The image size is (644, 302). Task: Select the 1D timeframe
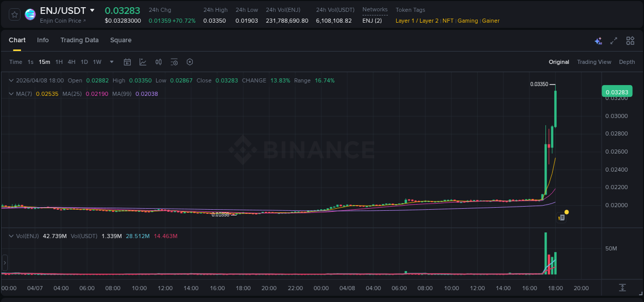pyautogui.click(x=84, y=62)
